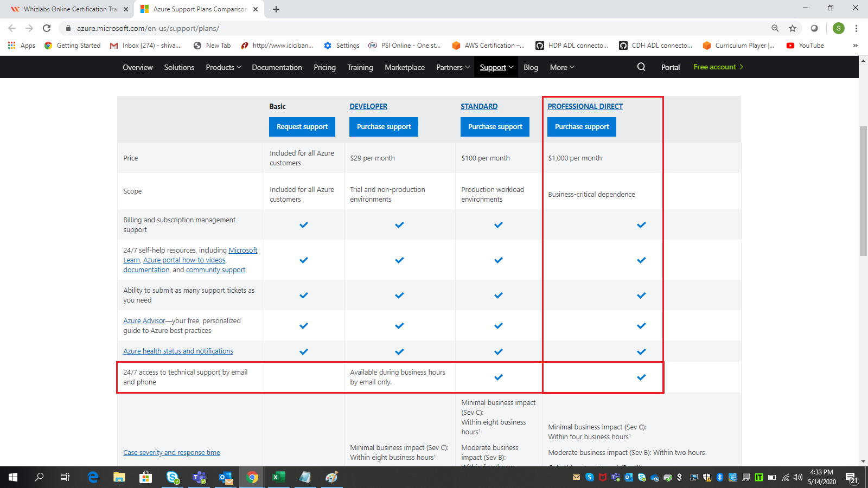Open the Portal link
This screenshot has height=488, width=868.
(x=671, y=67)
